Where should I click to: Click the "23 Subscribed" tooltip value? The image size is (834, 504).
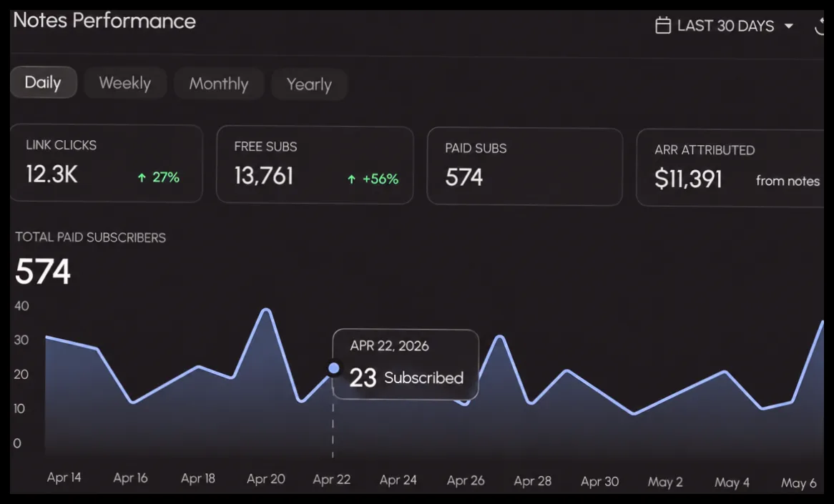406,377
